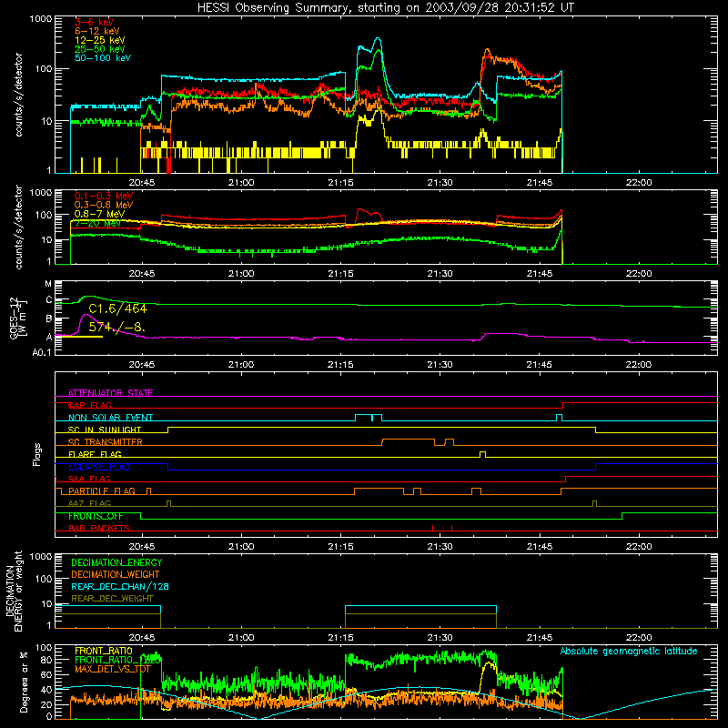Click the 0.3-0.8 MeV legend label
Screen dimensions: 728x728
tap(104, 205)
